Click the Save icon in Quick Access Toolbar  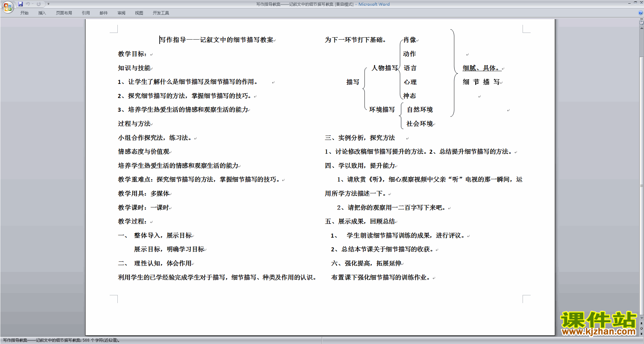point(20,4)
